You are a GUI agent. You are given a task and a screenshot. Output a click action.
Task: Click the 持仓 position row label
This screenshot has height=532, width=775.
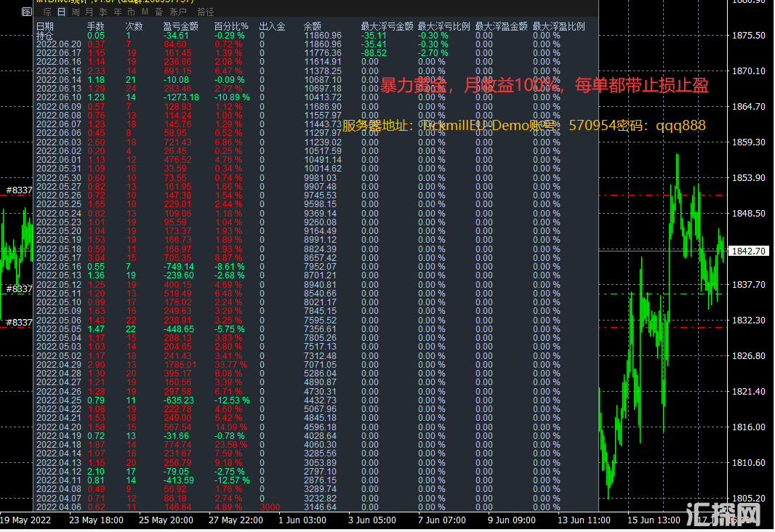coord(45,35)
